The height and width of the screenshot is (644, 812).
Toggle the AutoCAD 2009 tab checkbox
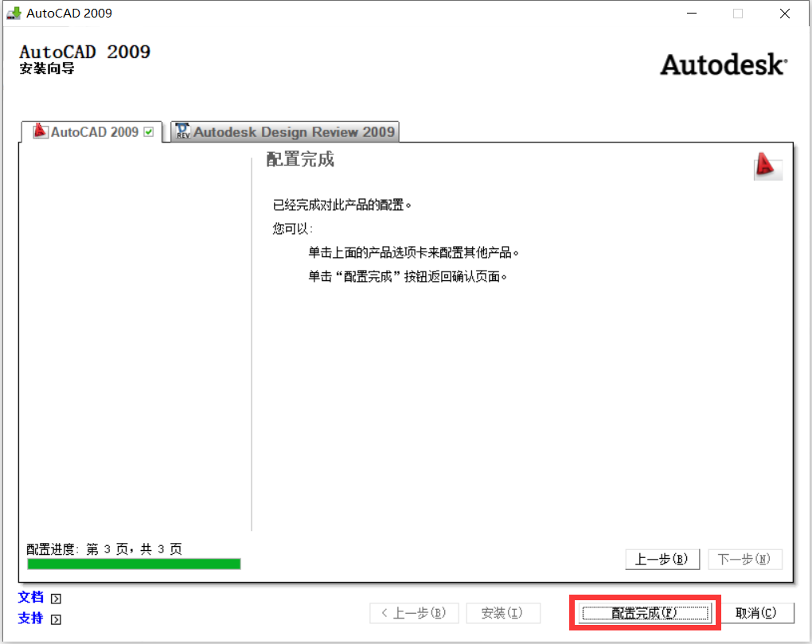149,132
